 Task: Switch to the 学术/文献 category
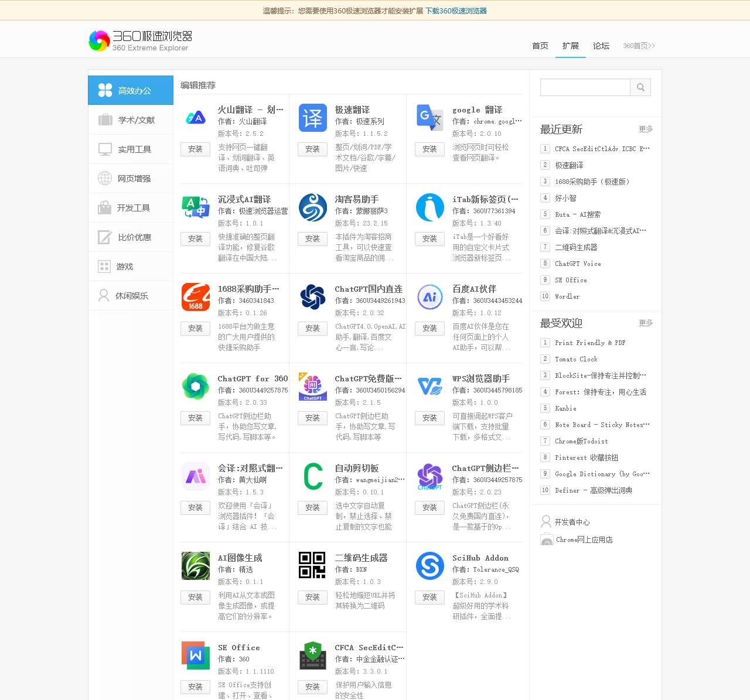(x=131, y=120)
